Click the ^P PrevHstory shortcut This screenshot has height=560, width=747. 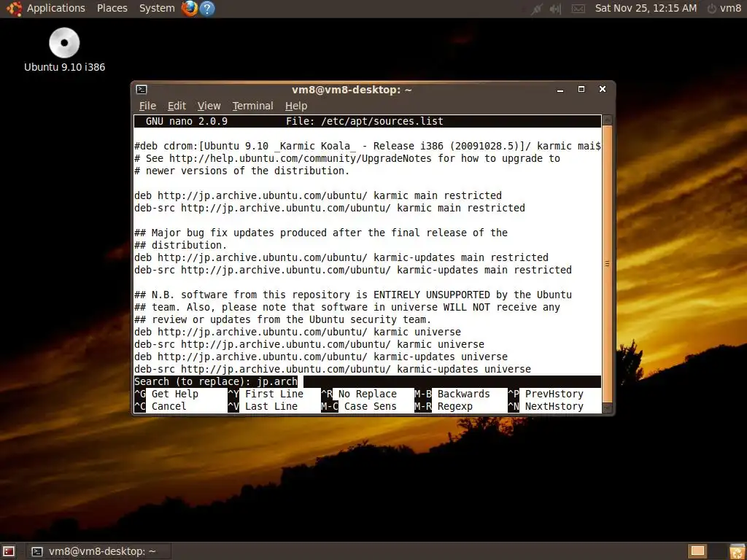tap(546, 394)
